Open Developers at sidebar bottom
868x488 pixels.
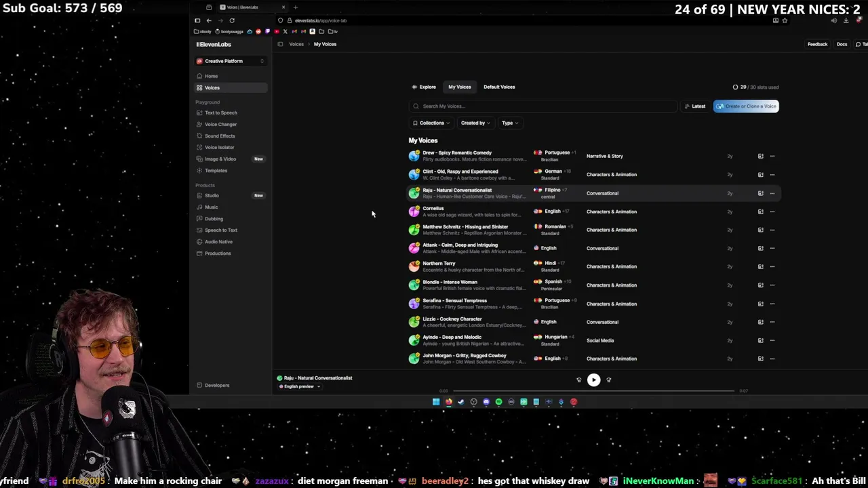pos(217,385)
